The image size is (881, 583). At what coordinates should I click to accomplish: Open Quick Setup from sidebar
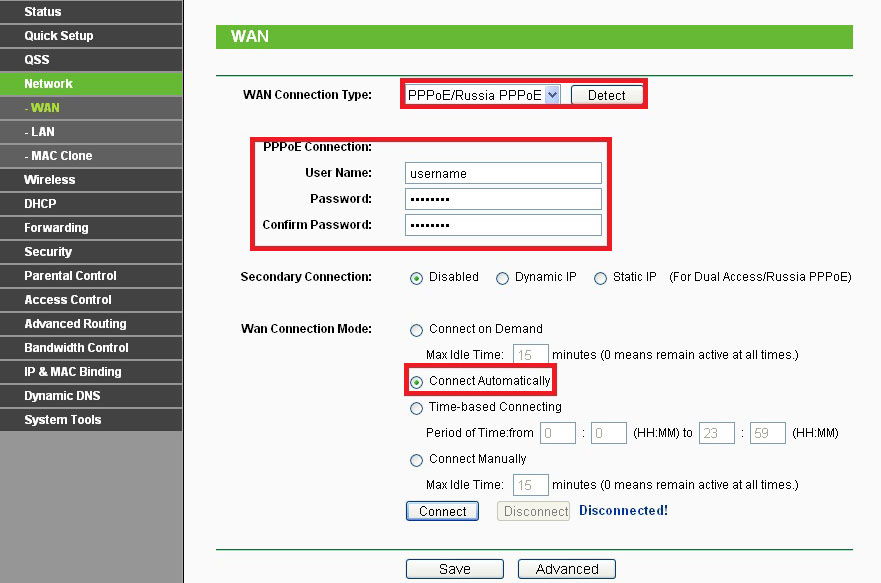91,36
